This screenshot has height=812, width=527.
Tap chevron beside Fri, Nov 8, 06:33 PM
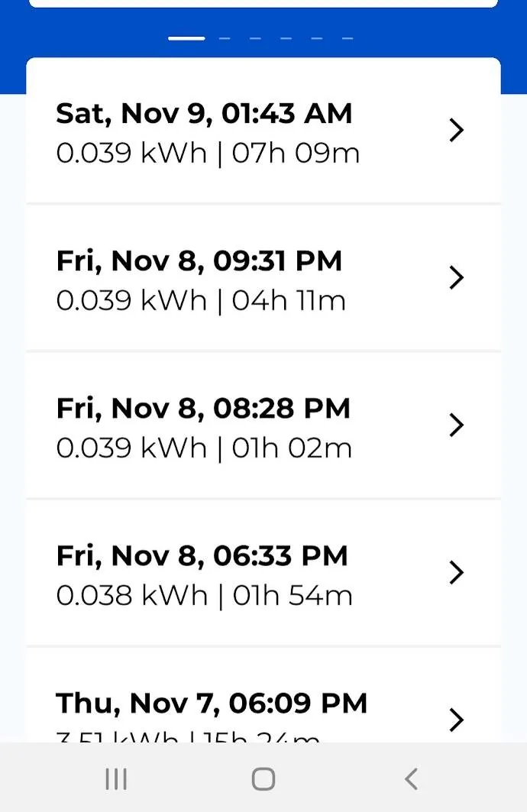coord(456,572)
